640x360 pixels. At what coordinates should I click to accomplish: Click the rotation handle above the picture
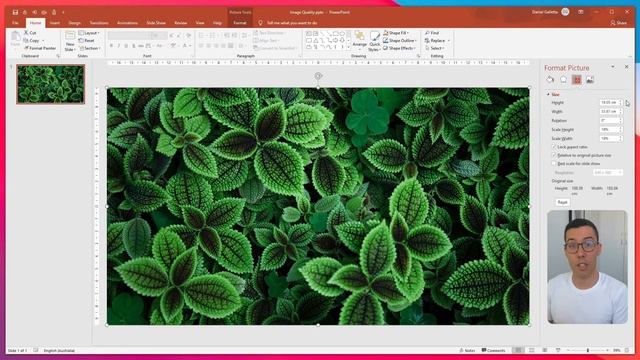318,76
